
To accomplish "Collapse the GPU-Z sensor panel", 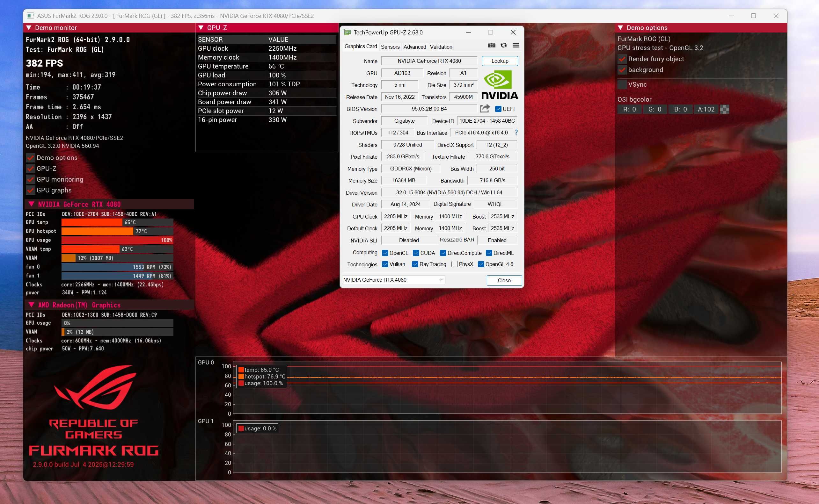I will [201, 28].
